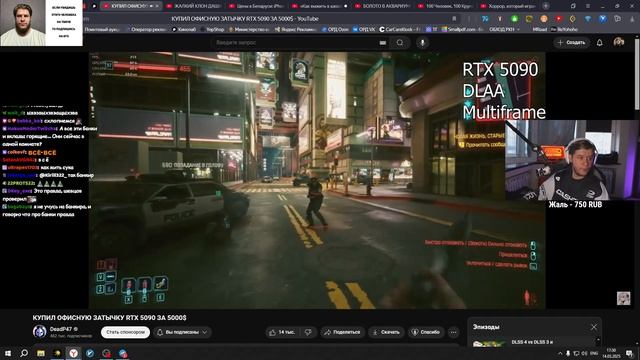Screen dimensions: 640x360
Task: Expand the Вы подписаны subscription dropdown
Action: [182, 332]
